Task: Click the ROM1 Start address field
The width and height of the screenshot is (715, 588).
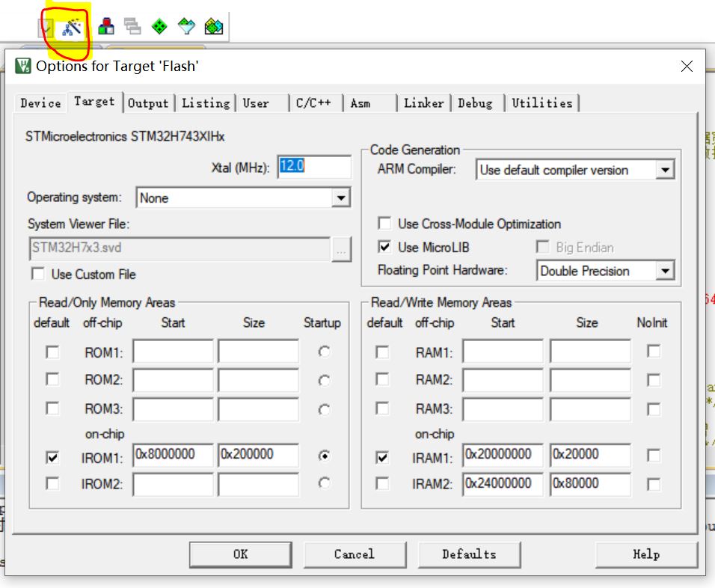Action: [x=174, y=351]
